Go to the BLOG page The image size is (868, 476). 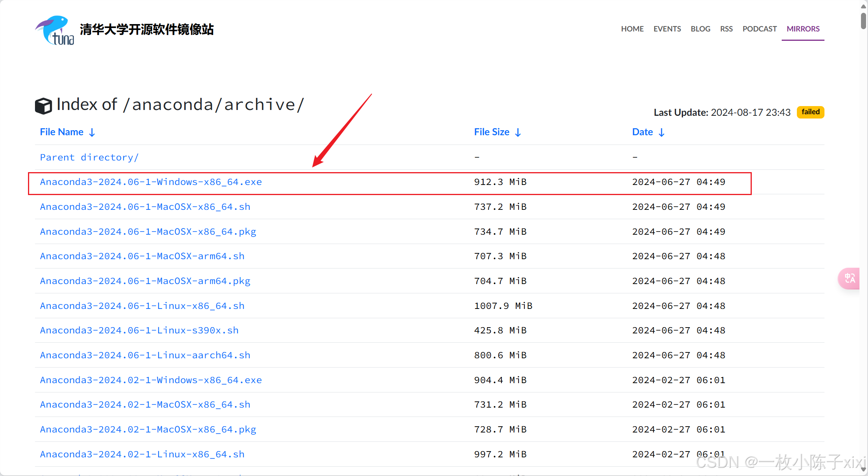700,29
